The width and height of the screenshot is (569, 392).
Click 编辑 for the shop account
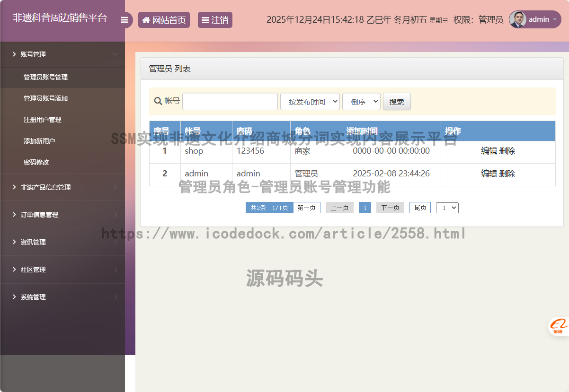(x=489, y=151)
